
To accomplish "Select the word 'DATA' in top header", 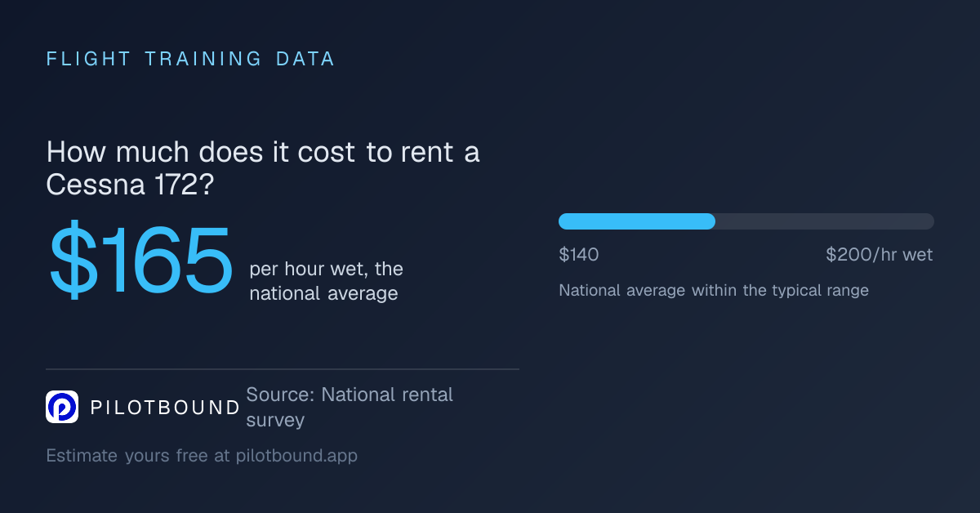I will pos(305,59).
